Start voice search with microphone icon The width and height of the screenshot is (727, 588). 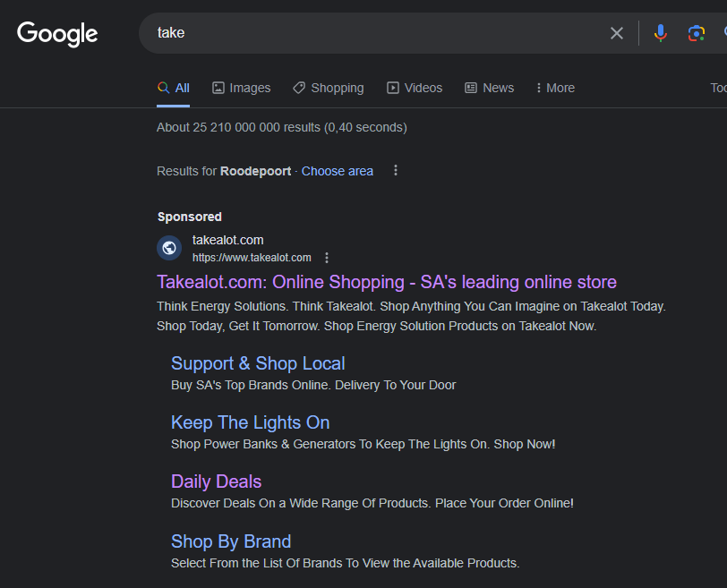660,33
